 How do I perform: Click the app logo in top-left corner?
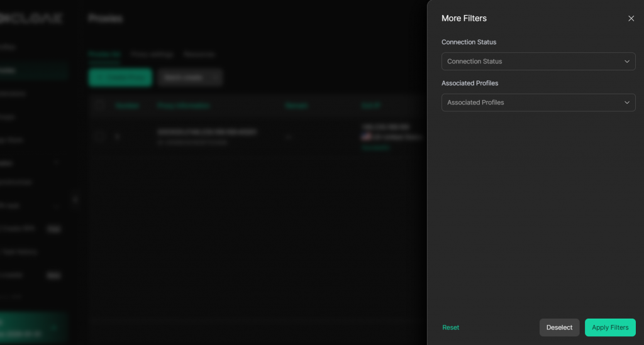(31, 18)
